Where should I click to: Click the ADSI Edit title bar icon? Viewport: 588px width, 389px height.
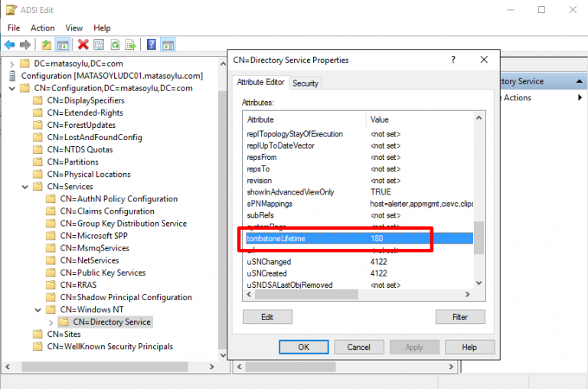[11, 10]
